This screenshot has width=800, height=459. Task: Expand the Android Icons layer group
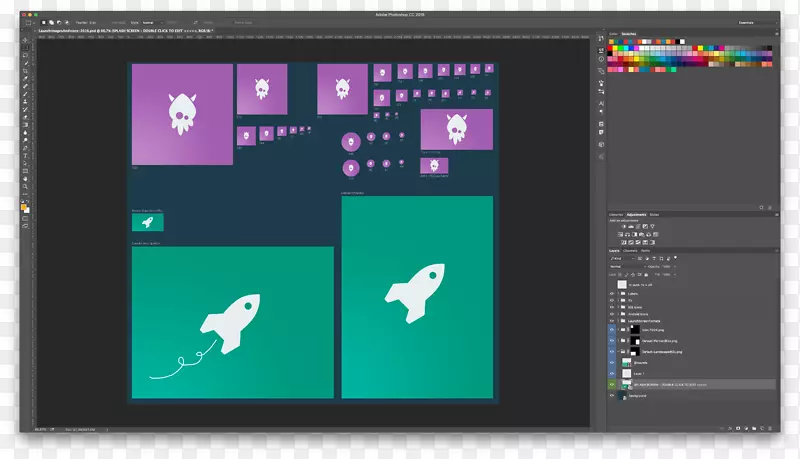tap(620, 313)
